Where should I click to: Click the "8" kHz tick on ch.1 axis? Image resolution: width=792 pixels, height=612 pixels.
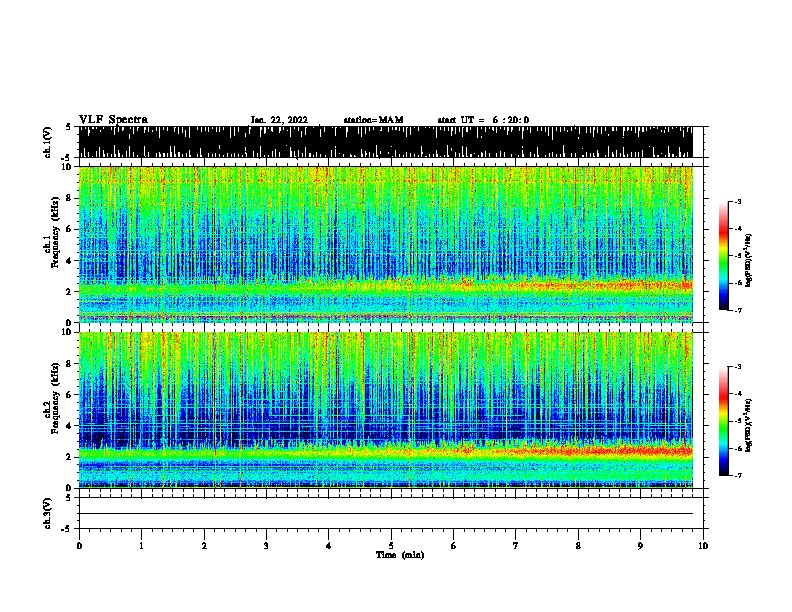tap(69, 198)
